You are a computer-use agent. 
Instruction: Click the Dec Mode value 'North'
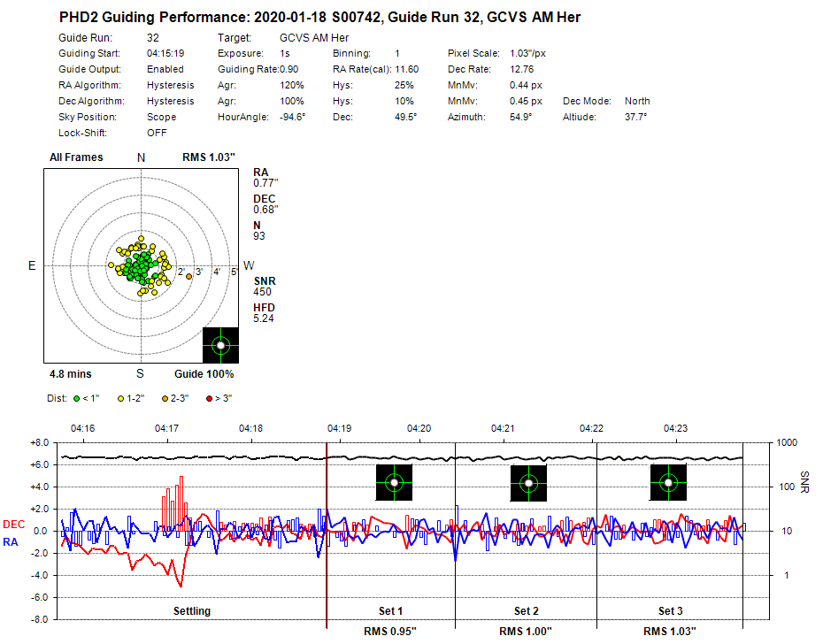click(637, 101)
